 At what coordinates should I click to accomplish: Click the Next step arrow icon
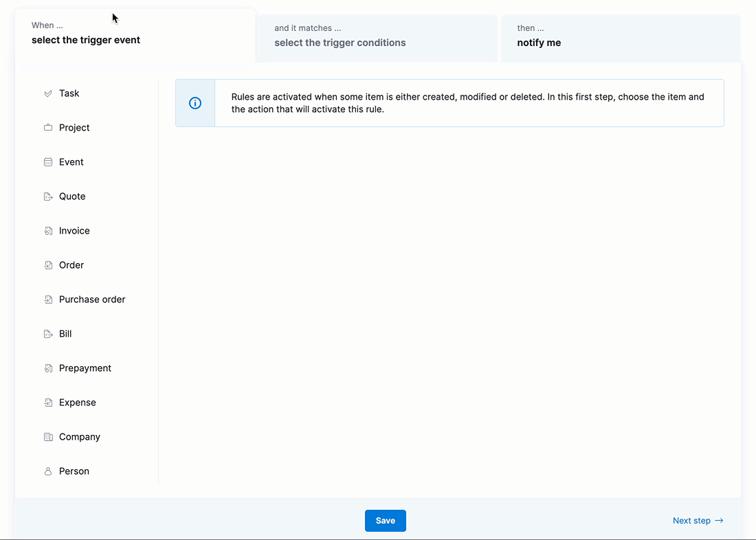(x=719, y=521)
